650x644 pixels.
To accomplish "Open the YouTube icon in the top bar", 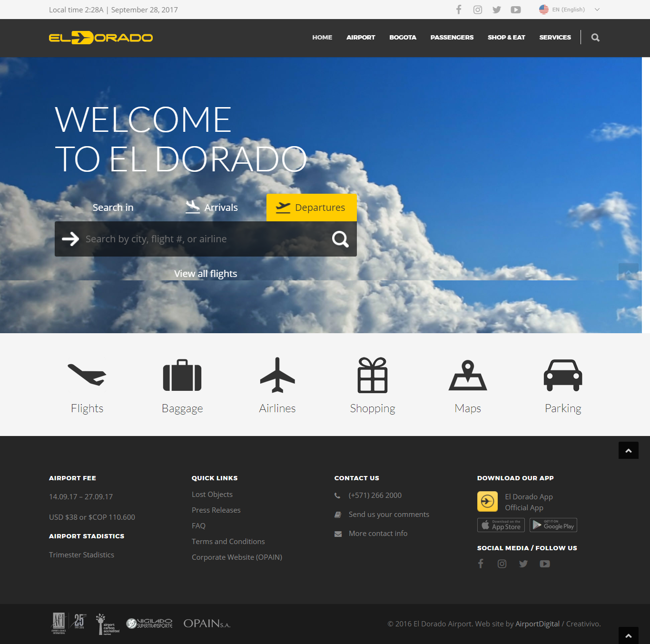I will [516, 10].
